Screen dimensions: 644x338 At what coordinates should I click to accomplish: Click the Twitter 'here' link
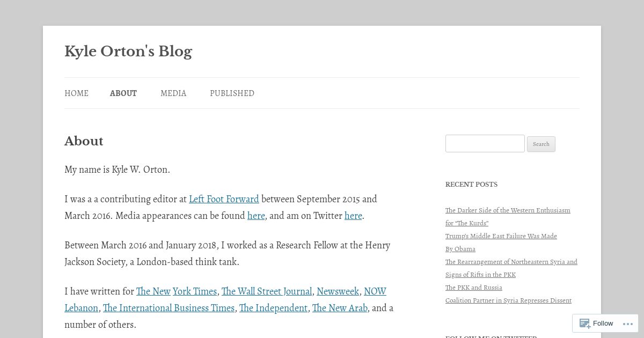point(353,216)
